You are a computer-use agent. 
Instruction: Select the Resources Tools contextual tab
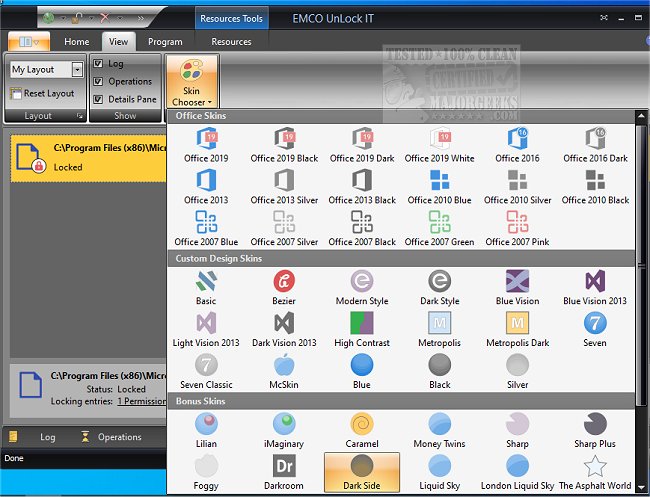(231, 18)
